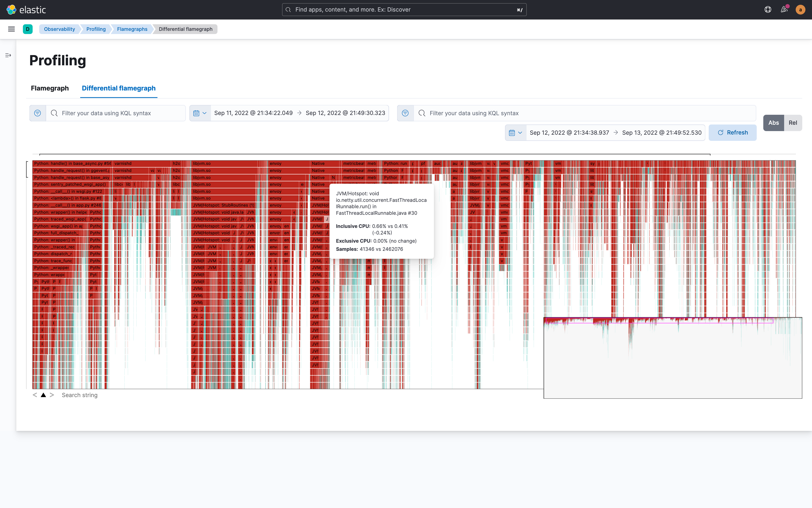The width and height of the screenshot is (812, 508).
Task: Focus the right KQL filter field
Action: coord(585,113)
